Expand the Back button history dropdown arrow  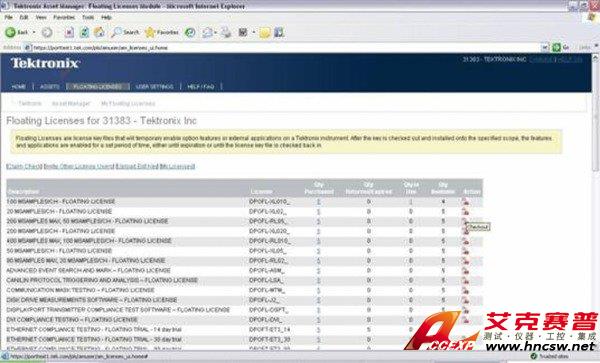click(34, 33)
